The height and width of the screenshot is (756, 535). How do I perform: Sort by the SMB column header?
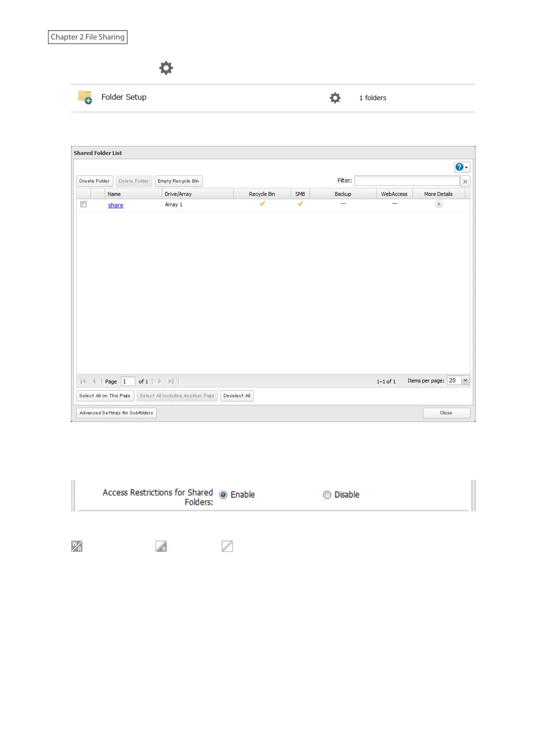pyautogui.click(x=300, y=194)
